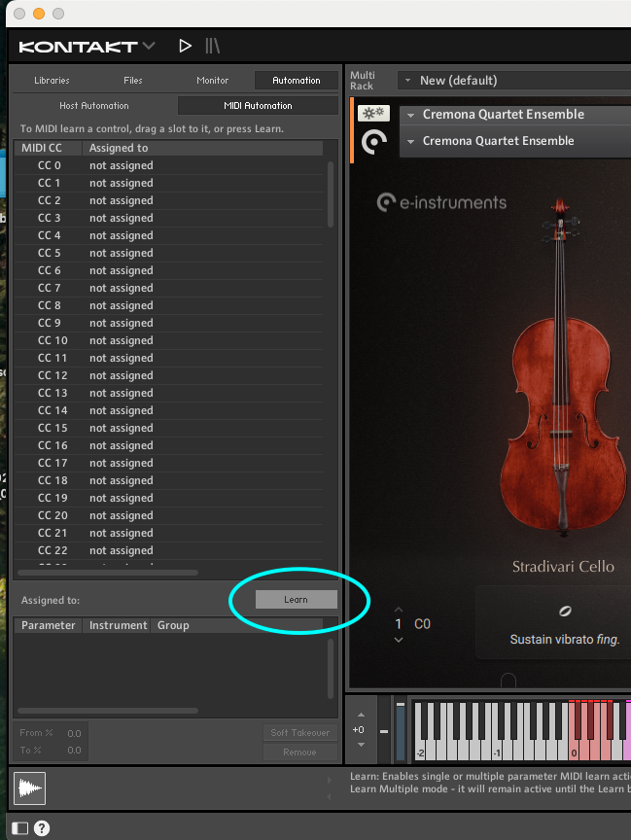This screenshot has height=840, width=631.
Task: Click the e-instruments logo text
Action: (x=453, y=203)
